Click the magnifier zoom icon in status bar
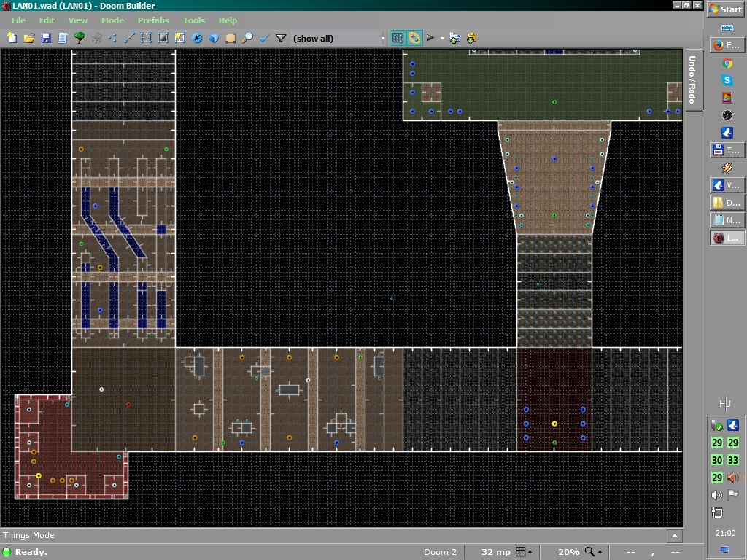Viewport: 747px width, 560px height. tap(589, 552)
